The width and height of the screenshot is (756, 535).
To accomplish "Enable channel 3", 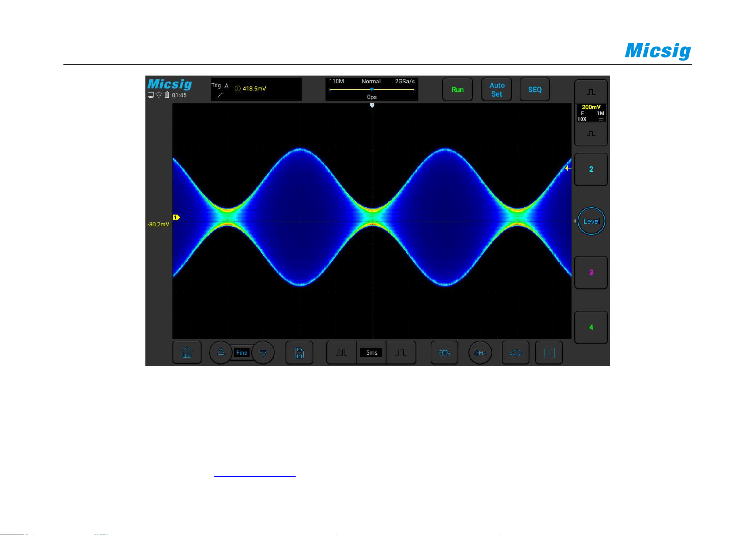I will [591, 272].
